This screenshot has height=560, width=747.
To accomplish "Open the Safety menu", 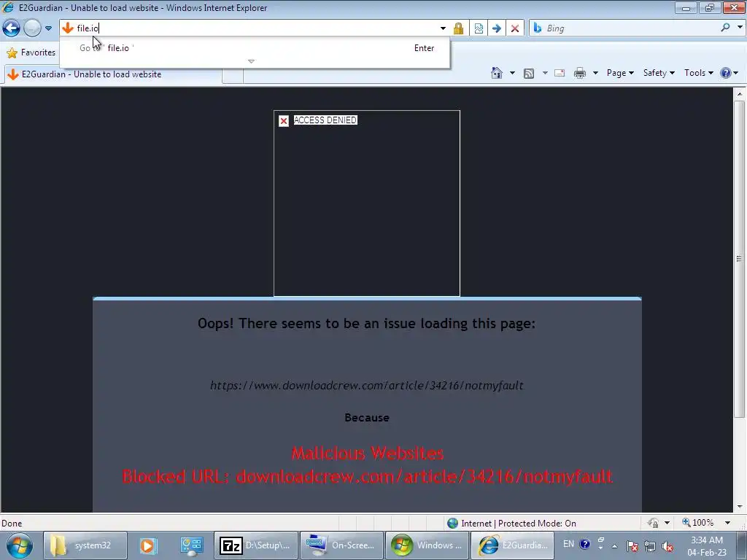I will coord(659,73).
